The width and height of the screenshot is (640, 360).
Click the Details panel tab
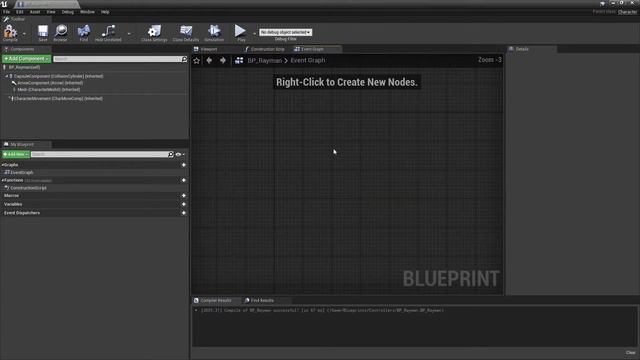pos(522,49)
